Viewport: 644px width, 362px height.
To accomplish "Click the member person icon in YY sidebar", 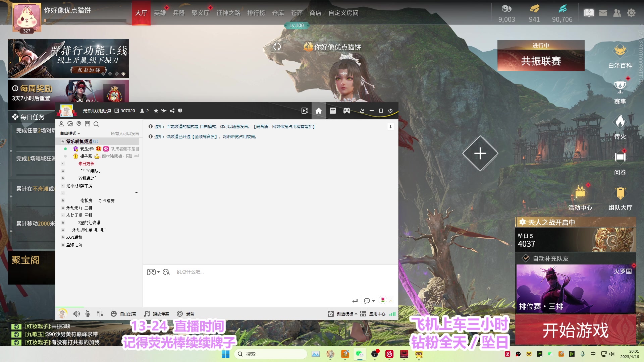I will [x=61, y=124].
